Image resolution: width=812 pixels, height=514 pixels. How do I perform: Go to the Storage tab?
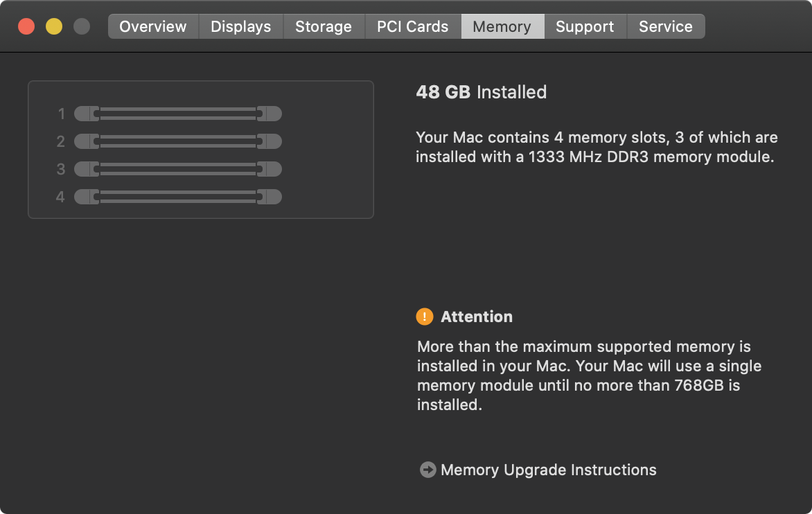[324, 26]
